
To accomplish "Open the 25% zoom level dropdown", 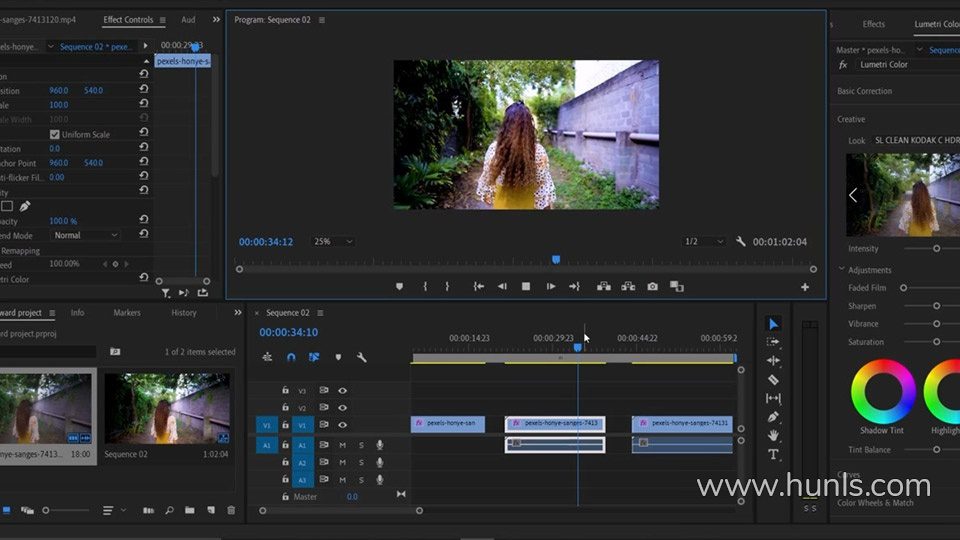I will tap(332, 241).
